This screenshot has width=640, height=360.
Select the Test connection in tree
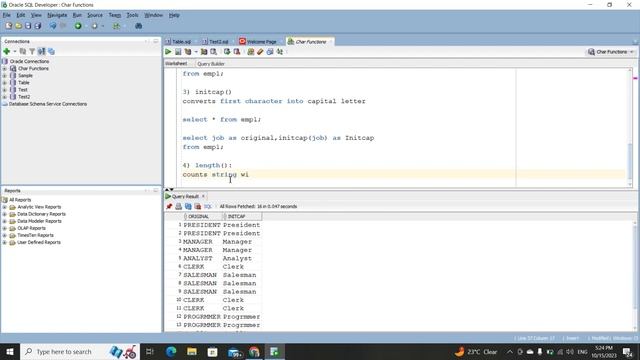[23, 90]
